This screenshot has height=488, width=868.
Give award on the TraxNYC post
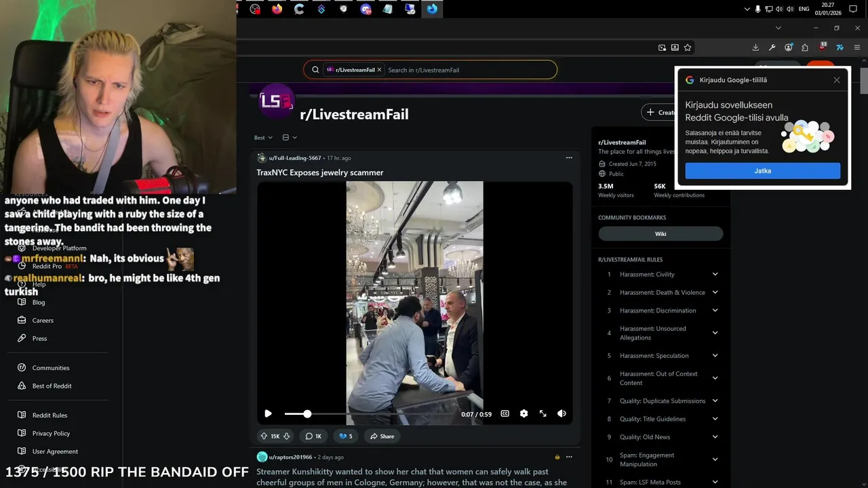346,436
